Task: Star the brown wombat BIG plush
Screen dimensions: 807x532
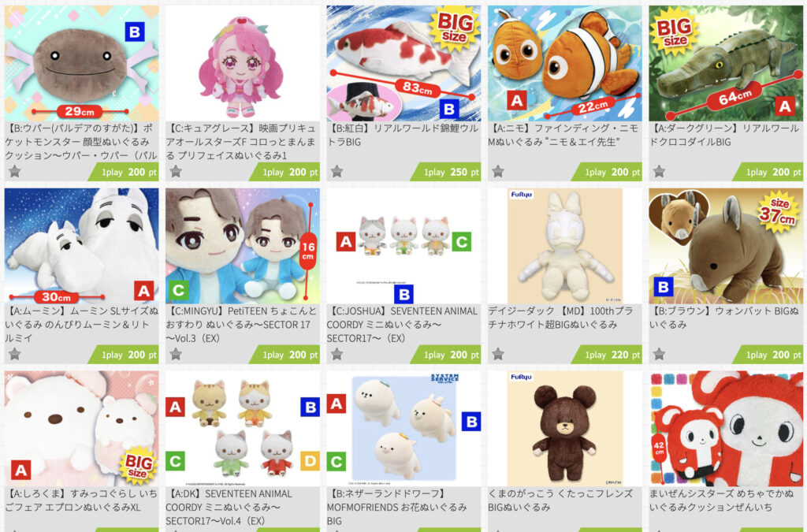Action: point(659,354)
